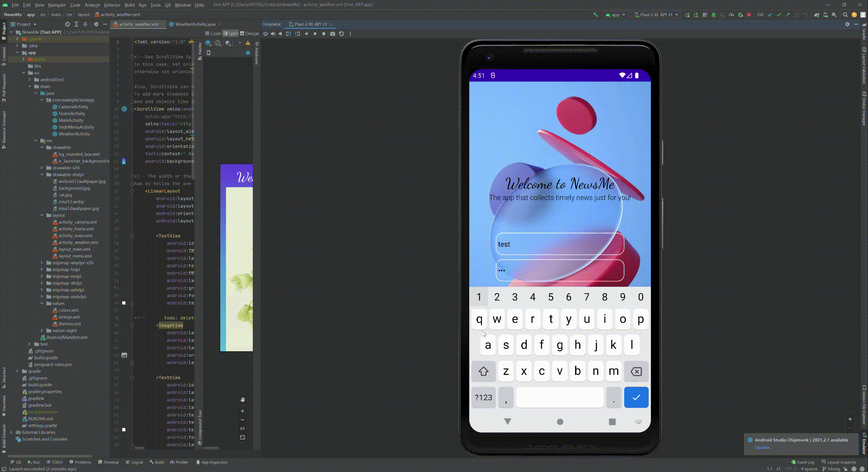Open the Refactor menu

[112, 5]
